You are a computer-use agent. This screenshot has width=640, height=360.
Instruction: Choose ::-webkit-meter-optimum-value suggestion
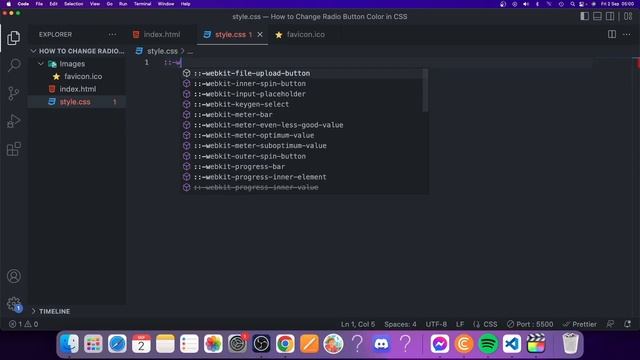pos(302,136)
